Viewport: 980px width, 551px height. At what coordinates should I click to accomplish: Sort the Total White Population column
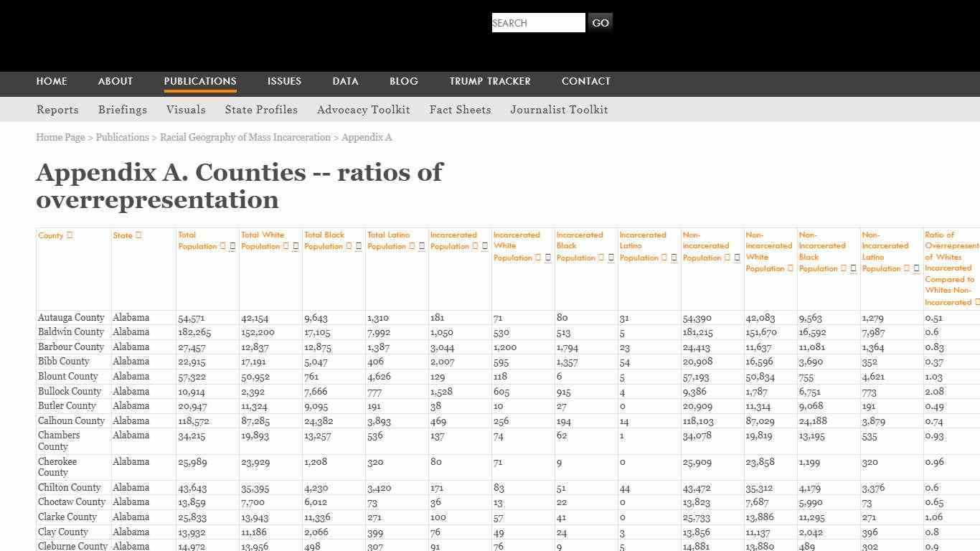click(286, 246)
